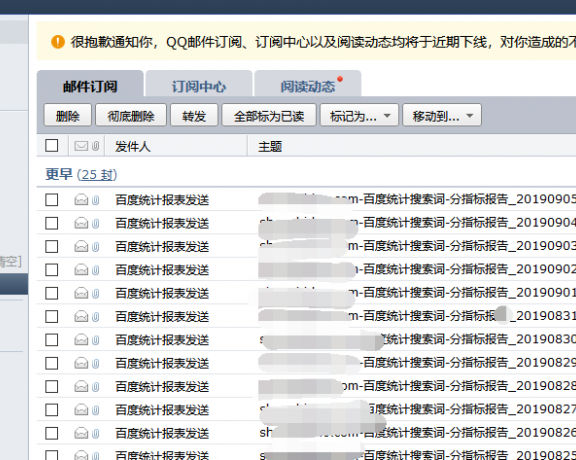Screen dimensions: 576x460
Task: Click the attachment icon in the 20190830 row
Action: (96, 340)
